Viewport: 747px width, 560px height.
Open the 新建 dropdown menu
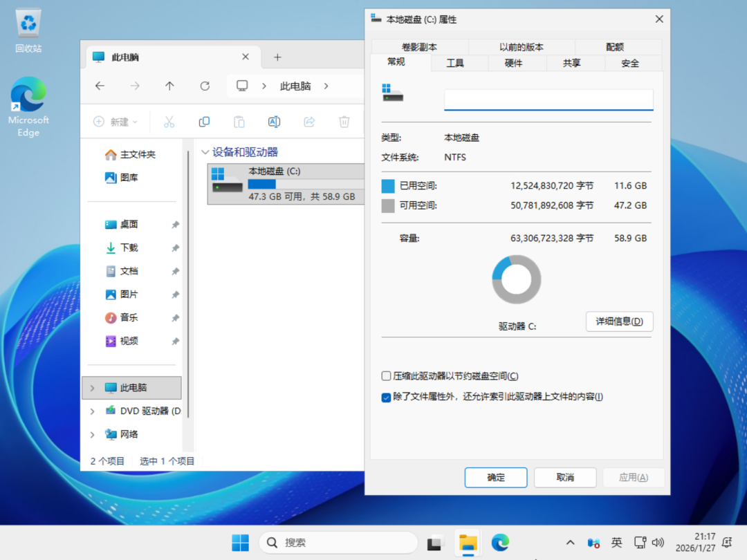tap(116, 122)
